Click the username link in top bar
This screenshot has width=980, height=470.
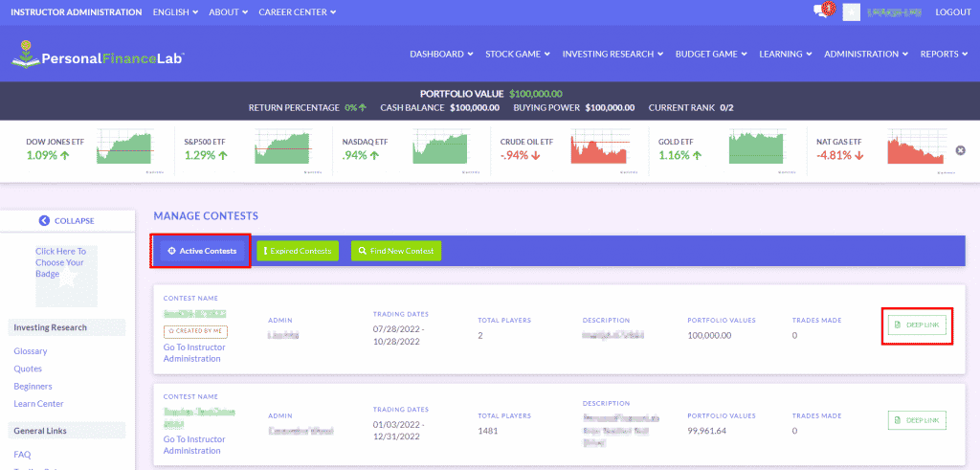[895, 11]
